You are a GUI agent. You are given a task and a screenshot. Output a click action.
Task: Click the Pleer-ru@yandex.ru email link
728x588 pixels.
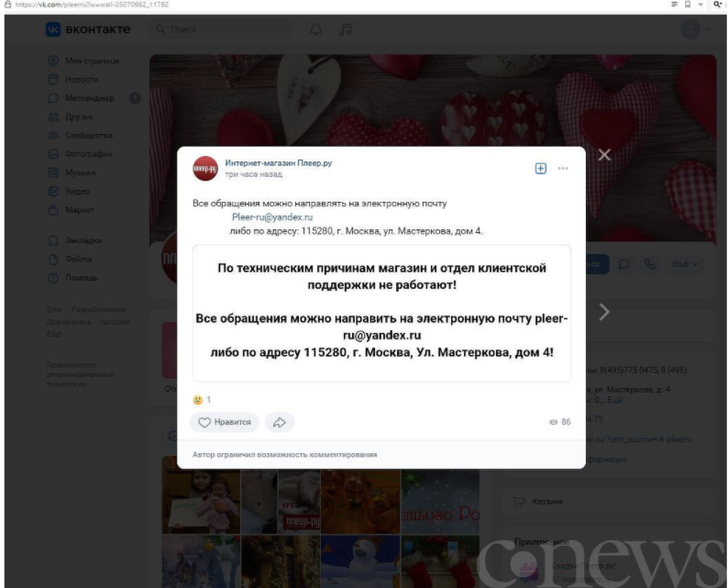pyautogui.click(x=272, y=216)
